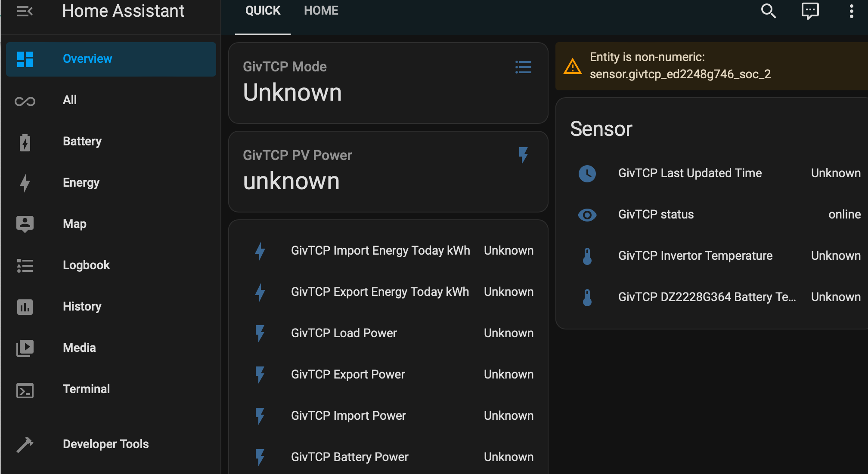This screenshot has height=474, width=868.
Task: Open the History page label
Action: pos(82,307)
